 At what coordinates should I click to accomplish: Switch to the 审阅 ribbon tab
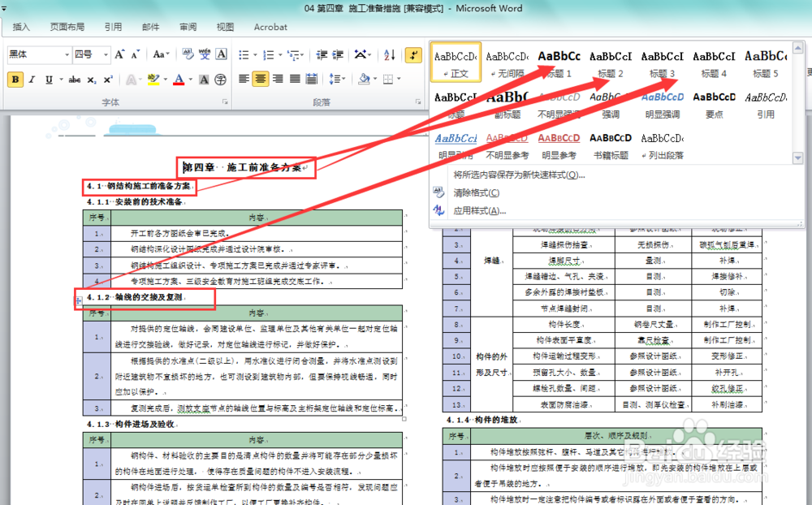188,27
